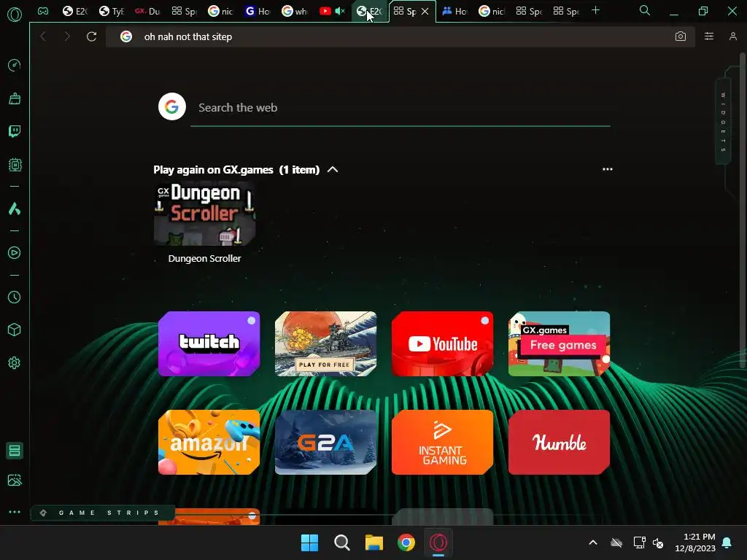
Task: Click highlighted stacked-panels sidebar icon
Action: coord(15,451)
